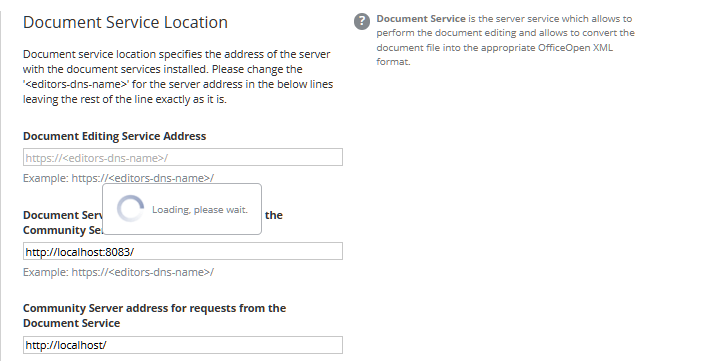Screen dimensions: 704x361
Task: Click the field containing http://localhost:8083/
Action: click(x=183, y=251)
